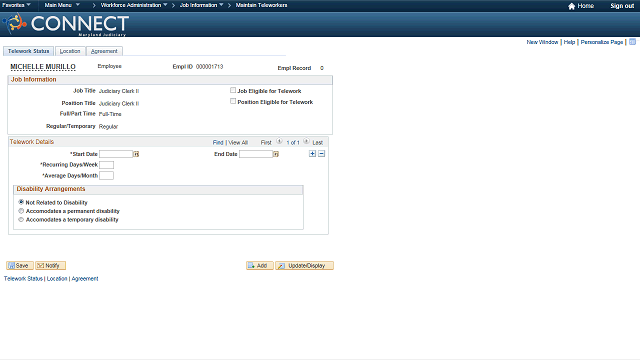Click bottom Agreement link
This screenshot has width=640, height=360.
pyautogui.click(x=85, y=278)
